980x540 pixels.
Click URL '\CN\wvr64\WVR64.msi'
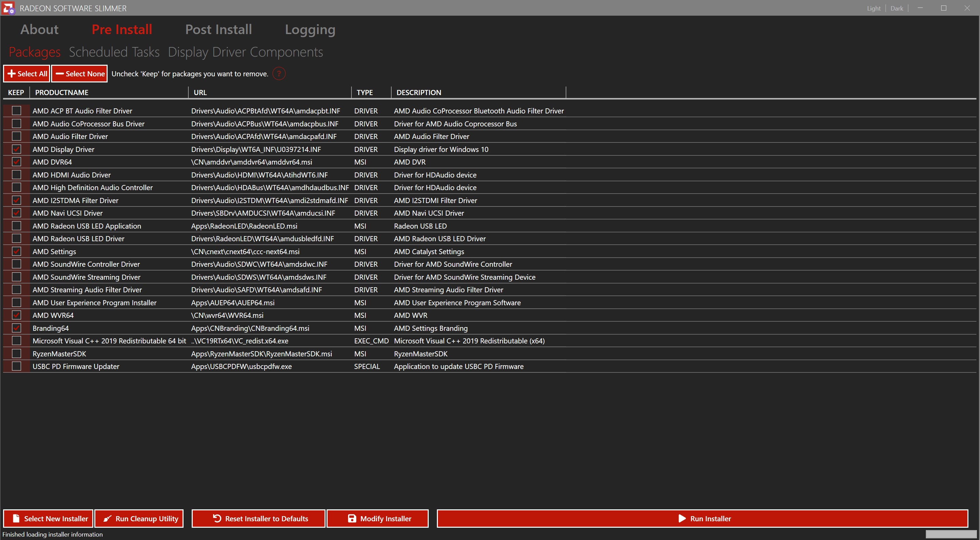(x=227, y=315)
